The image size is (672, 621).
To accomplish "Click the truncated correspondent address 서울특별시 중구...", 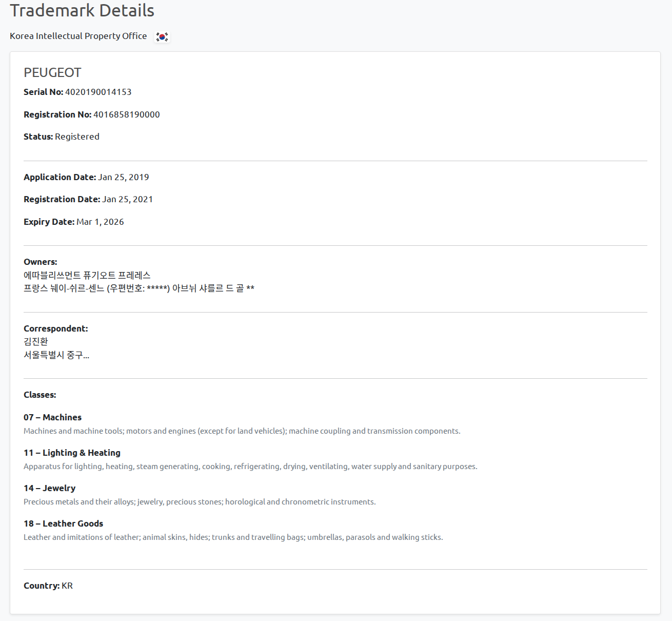I will [x=56, y=355].
